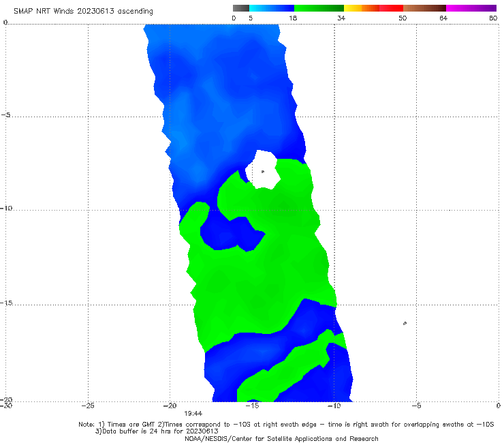The width and height of the screenshot is (504, 443).
Task: Click the colorbar label '50'
Action: coord(403,18)
